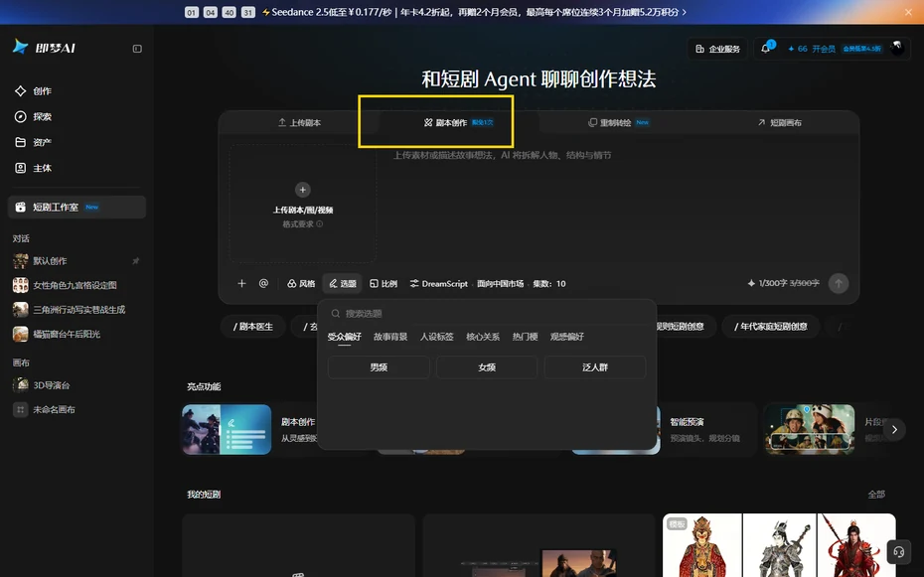Open notifications bell icon
The image size is (924, 577).
click(x=765, y=49)
